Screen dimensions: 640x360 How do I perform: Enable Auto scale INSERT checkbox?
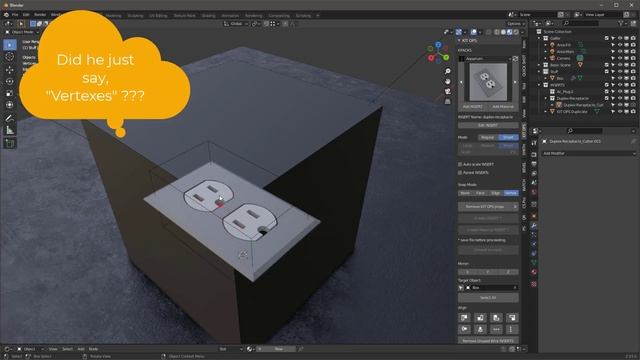pyautogui.click(x=460, y=164)
